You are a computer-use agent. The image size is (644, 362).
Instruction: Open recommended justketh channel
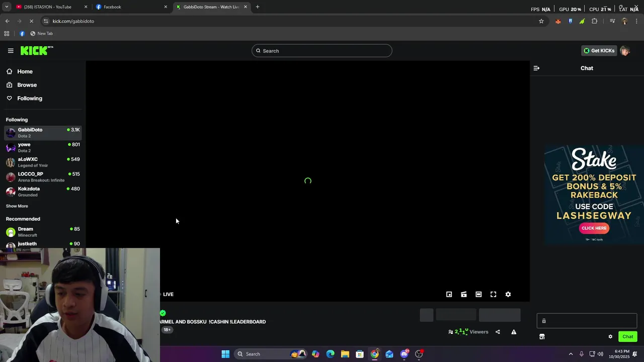[x=43, y=244]
